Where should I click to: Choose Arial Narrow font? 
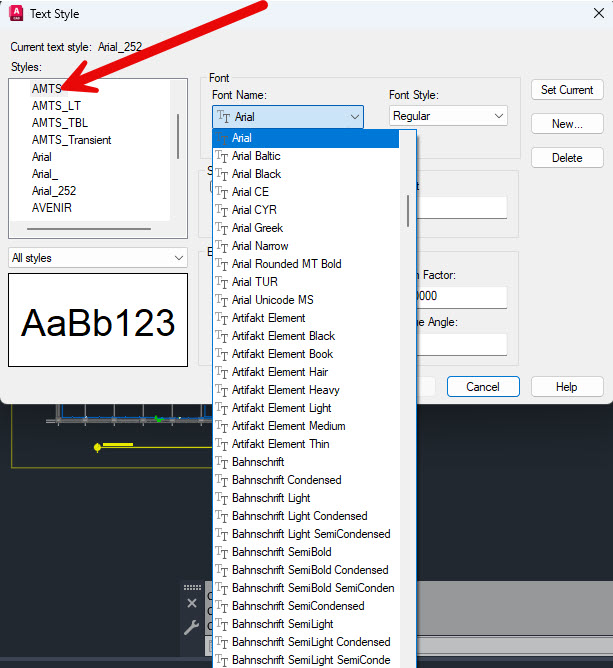pyautogui.click(x=306, y=246)
